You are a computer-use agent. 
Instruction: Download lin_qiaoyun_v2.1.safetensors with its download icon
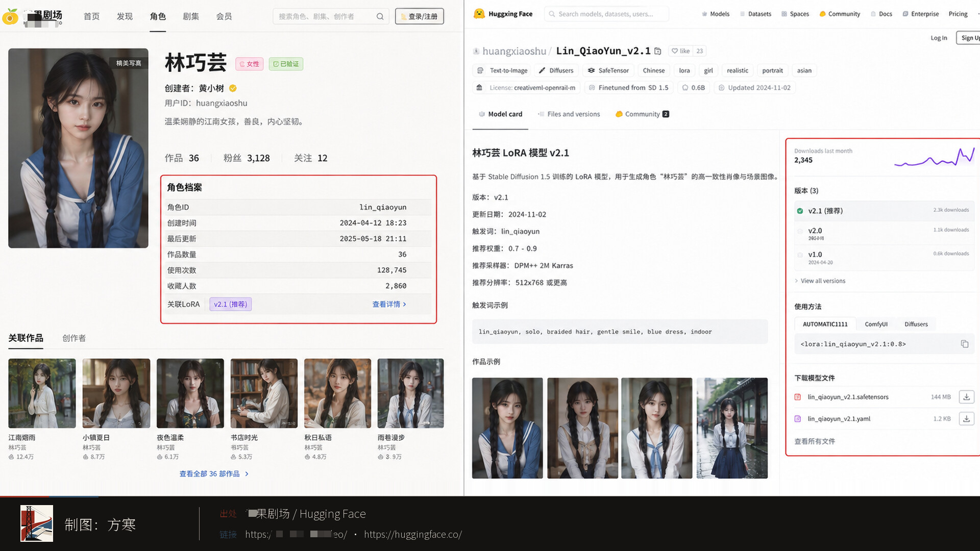[966, 397]
